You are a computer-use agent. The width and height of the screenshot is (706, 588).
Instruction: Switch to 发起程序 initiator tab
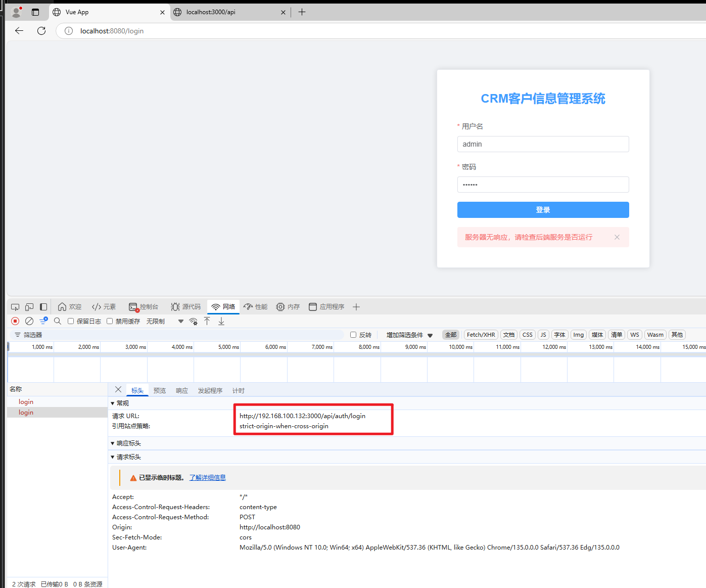point(210,390)
